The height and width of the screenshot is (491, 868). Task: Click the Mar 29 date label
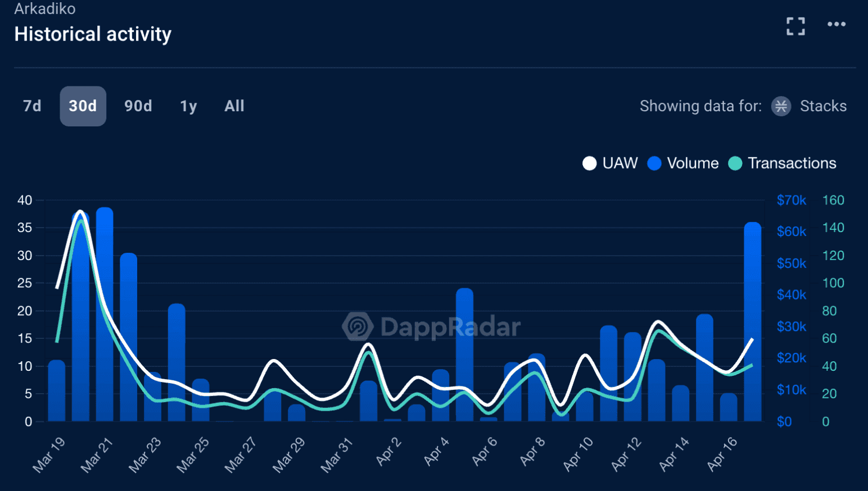[289, 454]
